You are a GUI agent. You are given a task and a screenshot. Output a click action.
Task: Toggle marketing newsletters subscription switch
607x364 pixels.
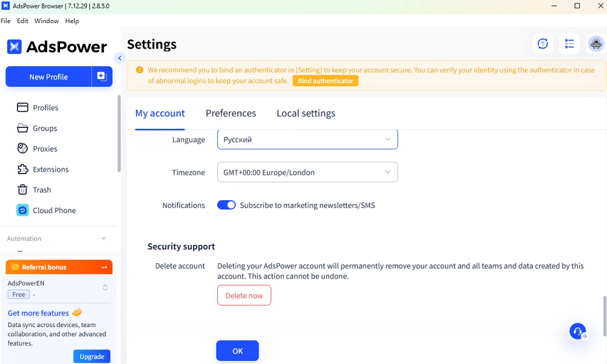[x=226, y=205]
